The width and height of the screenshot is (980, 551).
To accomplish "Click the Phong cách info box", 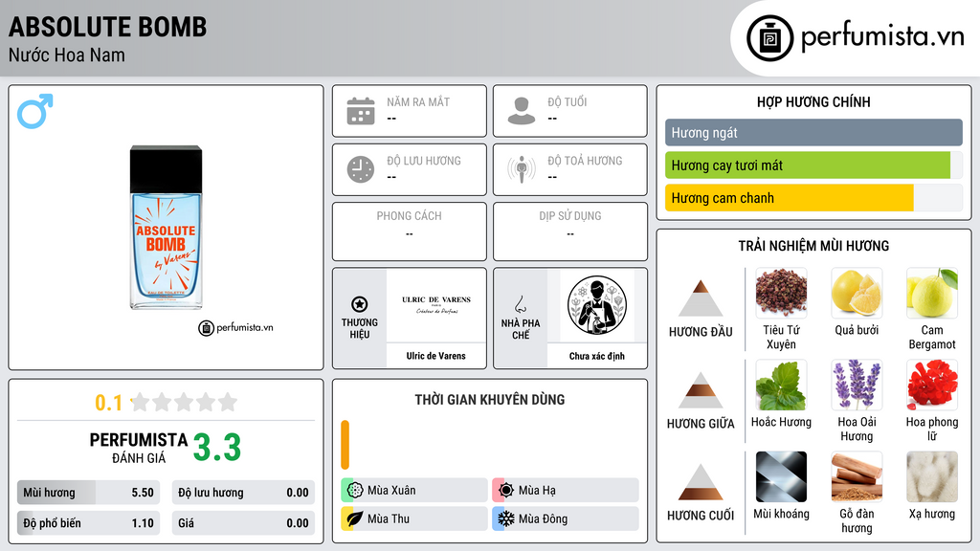I will pos(410,231).
